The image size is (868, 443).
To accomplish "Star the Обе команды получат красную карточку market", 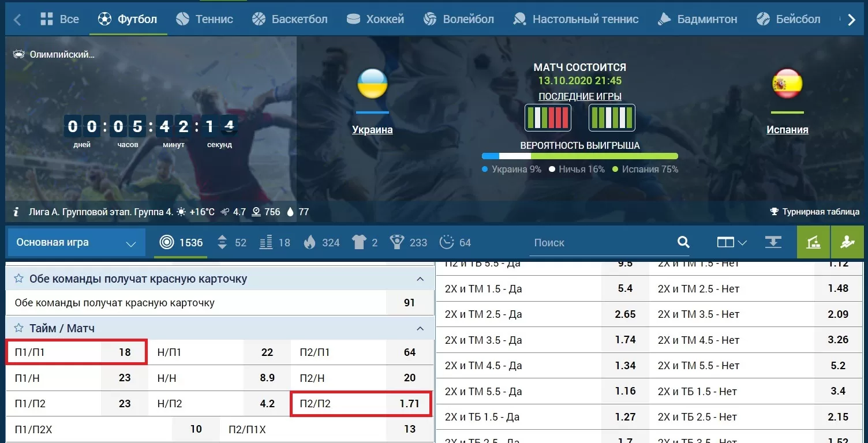I will point(18,279).
